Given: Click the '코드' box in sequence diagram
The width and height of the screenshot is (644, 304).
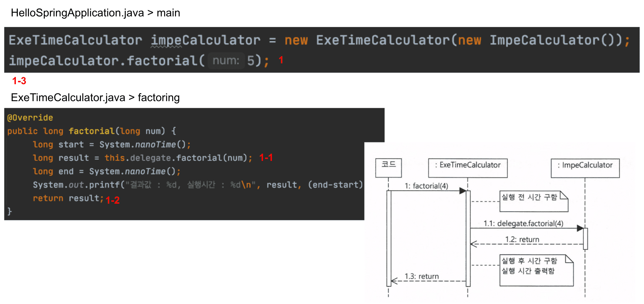Looking at the screenshot, I should pos(388,168).
